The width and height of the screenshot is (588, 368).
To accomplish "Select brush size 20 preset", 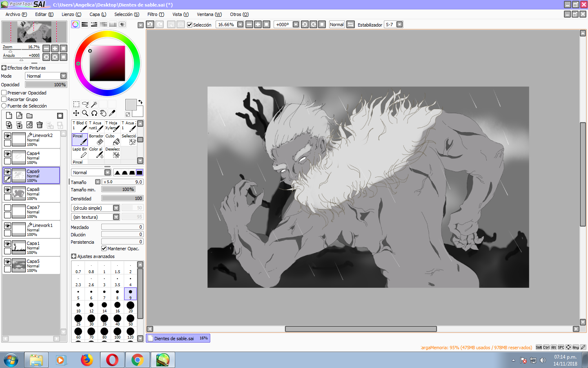I will (130, 307).
